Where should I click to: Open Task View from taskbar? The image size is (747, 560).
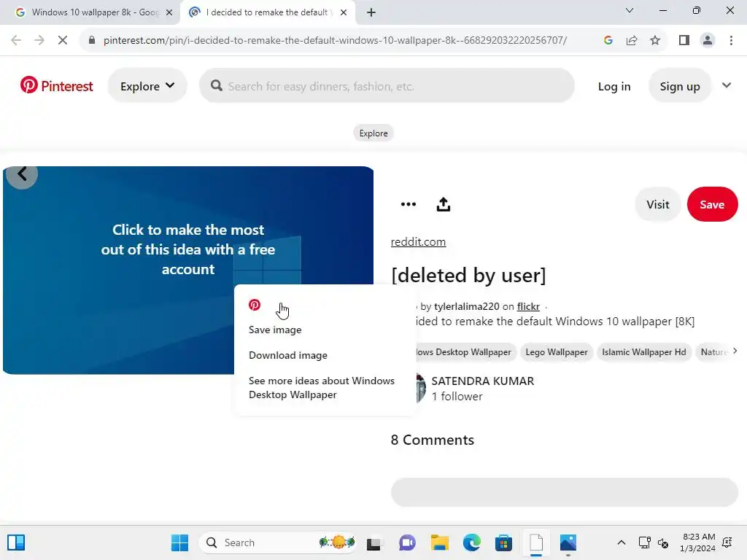tap(373, 542)
